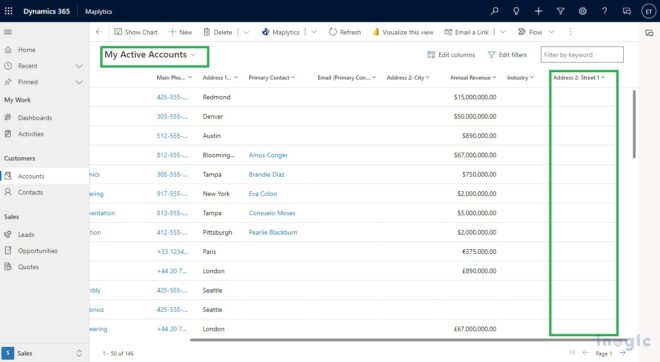This screenshot has width=660, height=362.
Task: Open the Maplytics command in toolbar
Action: 281,32
